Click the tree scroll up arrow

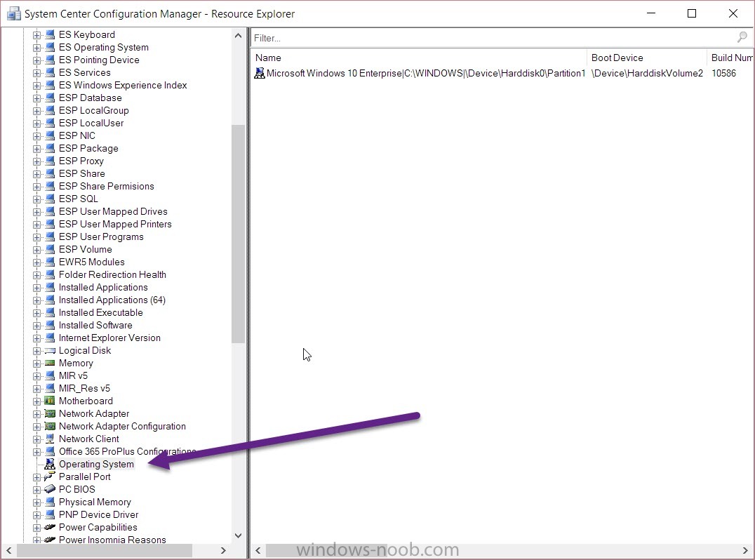click(x=238, y=36)
